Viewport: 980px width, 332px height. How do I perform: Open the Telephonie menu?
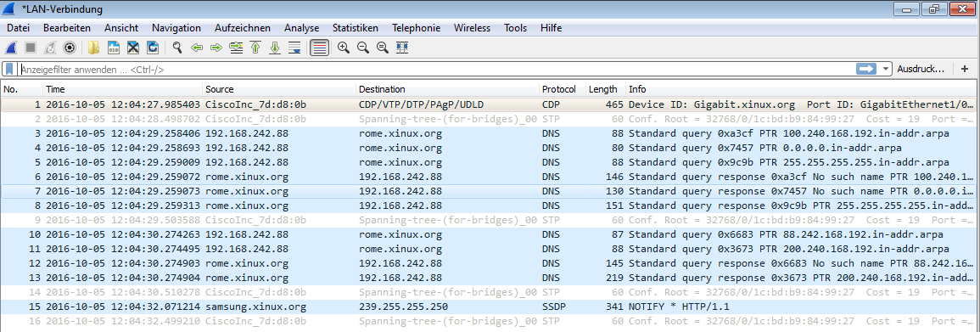[x=417, y=28]
